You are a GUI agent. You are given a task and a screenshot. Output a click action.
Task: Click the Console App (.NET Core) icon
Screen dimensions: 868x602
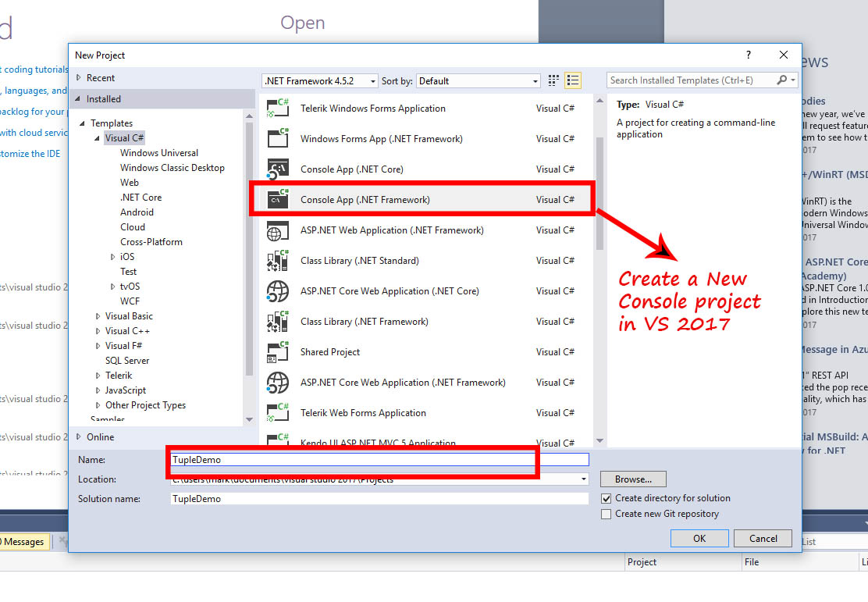click(278, 169)
